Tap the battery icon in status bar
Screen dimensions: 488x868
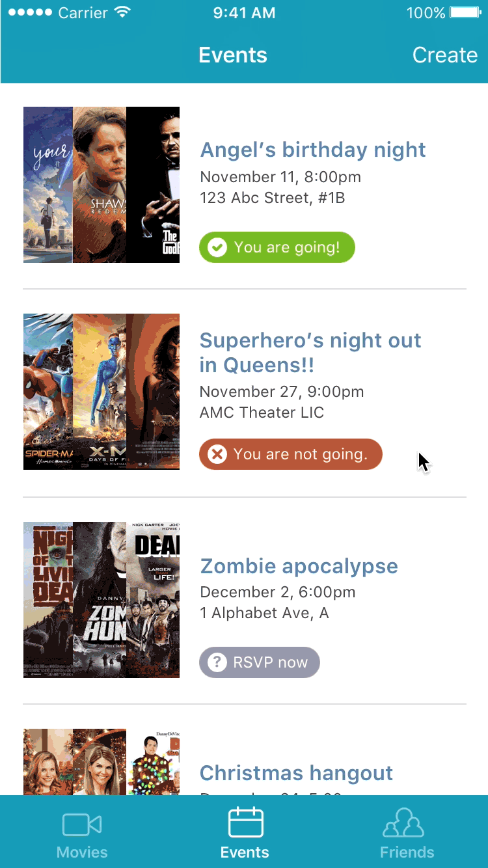[x=465, y=13]
